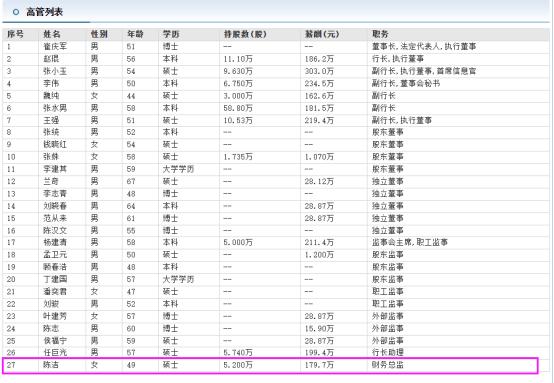The height and width of the screenshot is (383, 554).
Task: Click the salary value 179.7万
Action: pyautogui.click(x=319, y=365)
